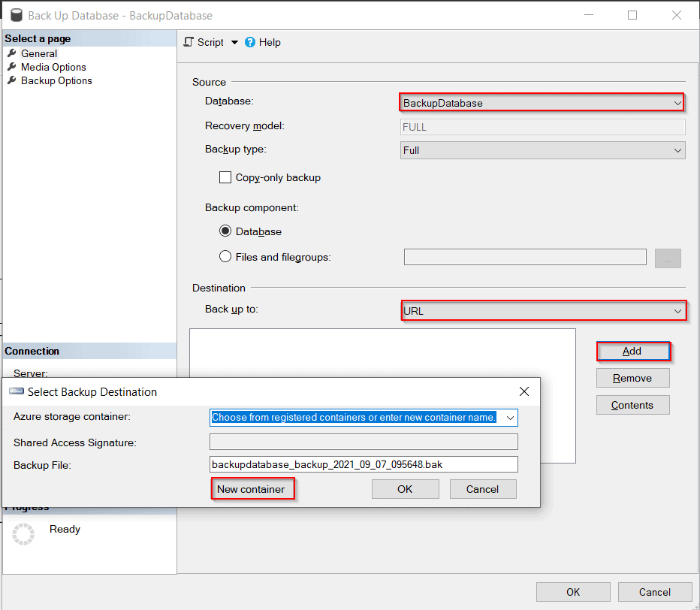Open the Backup type dropdown
This screenshot has width=700, height=610.
click(678, 149)
